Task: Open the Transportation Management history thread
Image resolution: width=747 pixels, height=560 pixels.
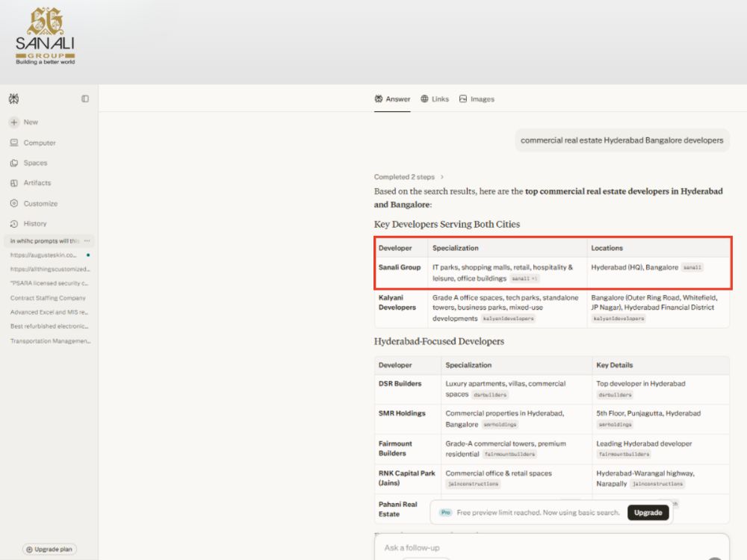Action: [x=51, y=341]
